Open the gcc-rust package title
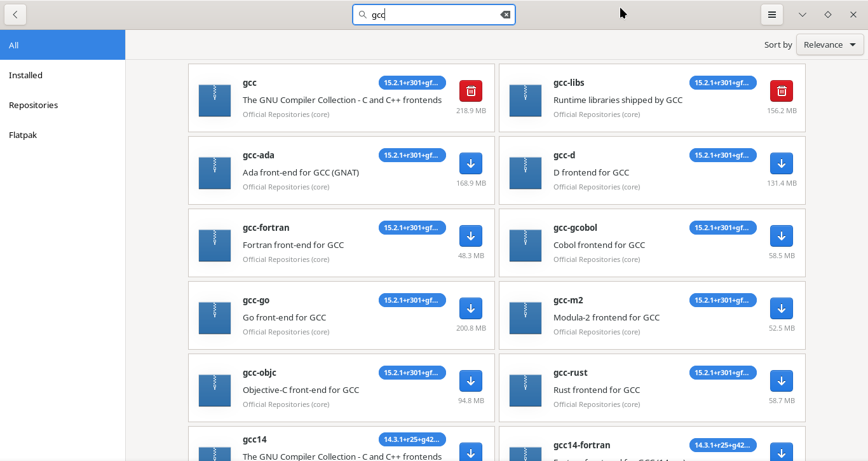 coord(571,373)
